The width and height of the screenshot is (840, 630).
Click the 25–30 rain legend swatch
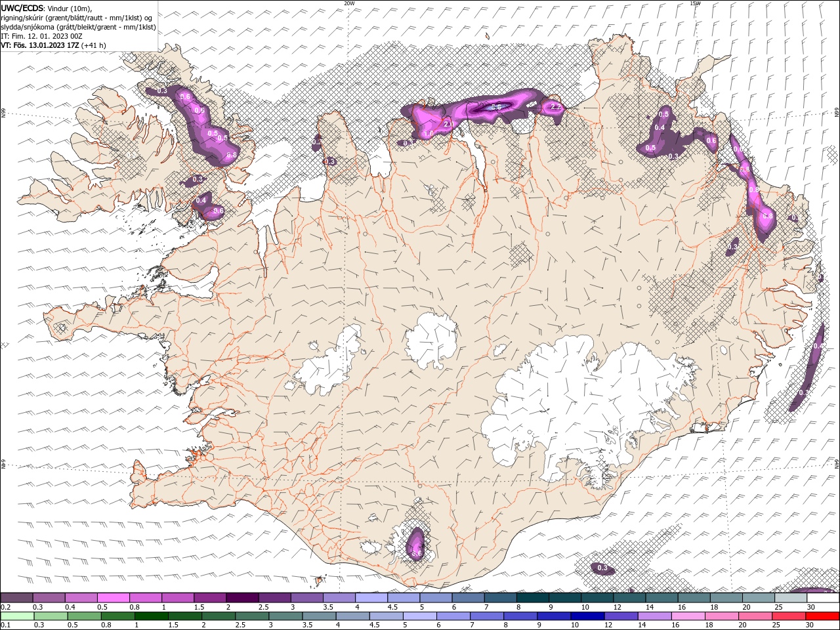[789, 616]
